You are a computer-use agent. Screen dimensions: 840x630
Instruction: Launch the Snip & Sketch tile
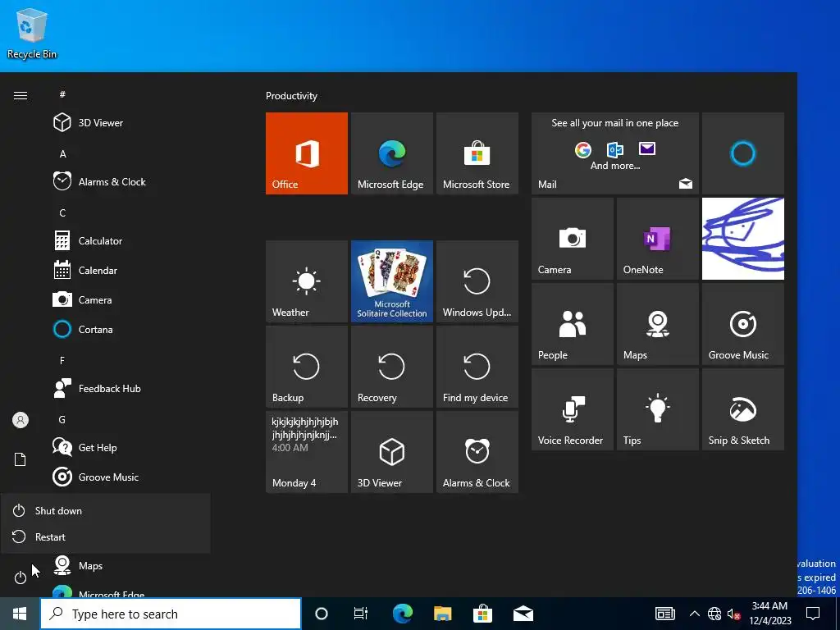(x=742, y=409)
